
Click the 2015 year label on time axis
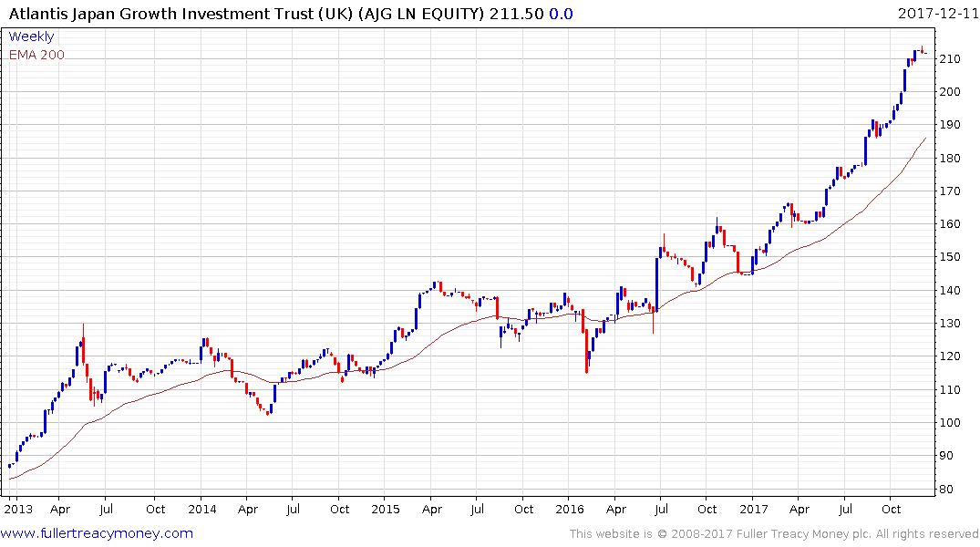pyautogui.click(x=386, y=509)
